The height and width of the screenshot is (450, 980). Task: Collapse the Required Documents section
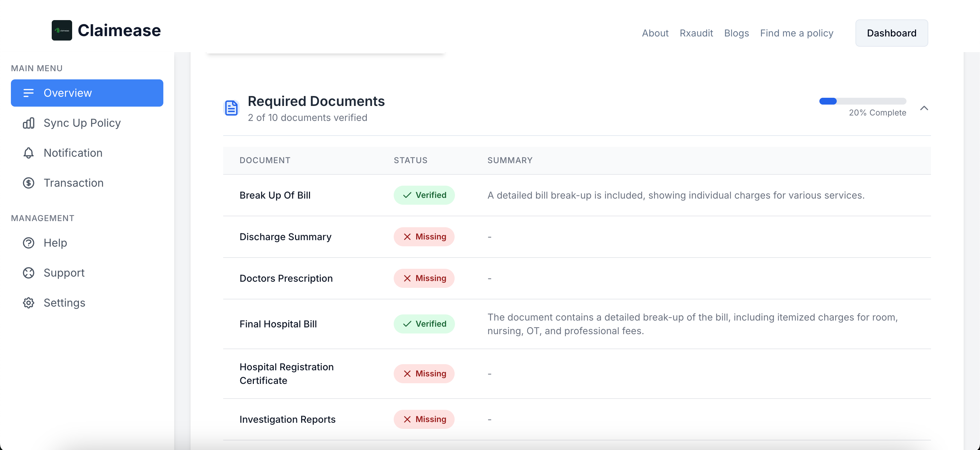pos(924,108)
